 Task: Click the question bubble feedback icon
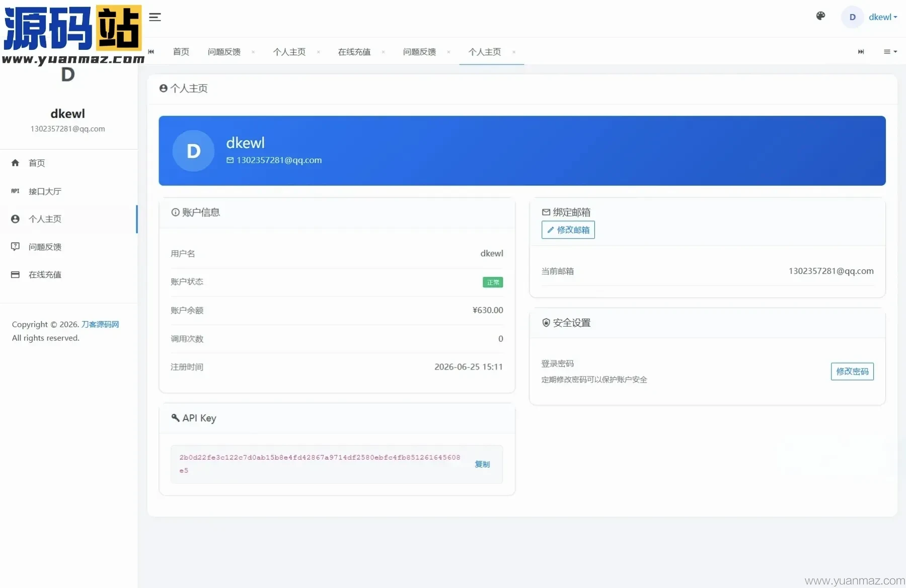point(15,247)
